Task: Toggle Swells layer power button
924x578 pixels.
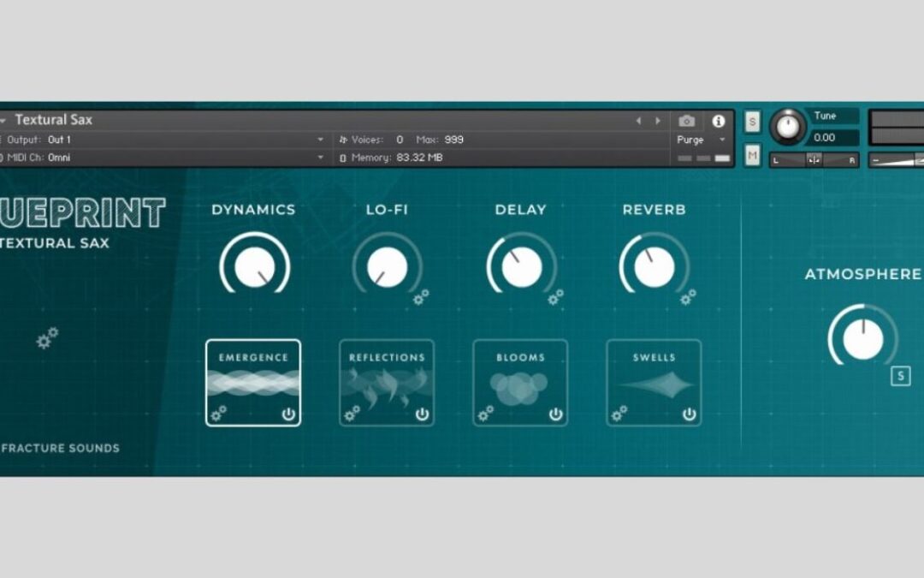Action: [690, 414]
